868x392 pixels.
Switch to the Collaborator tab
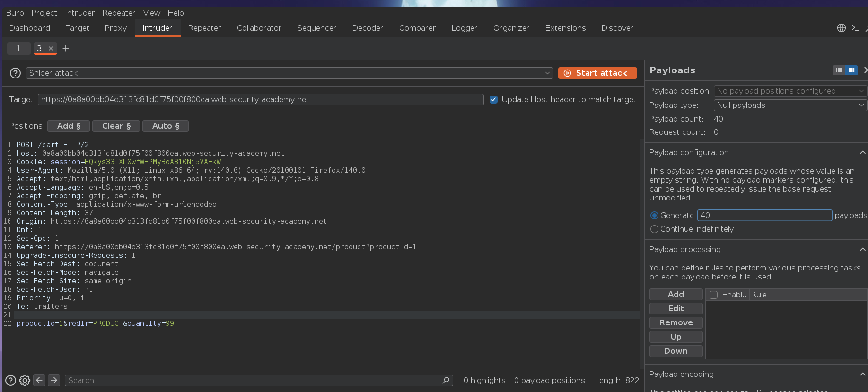click(x=259, y=28)
